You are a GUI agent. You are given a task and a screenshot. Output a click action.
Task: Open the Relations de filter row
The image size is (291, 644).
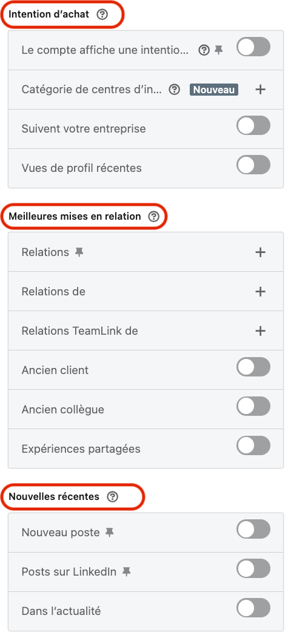145,292
